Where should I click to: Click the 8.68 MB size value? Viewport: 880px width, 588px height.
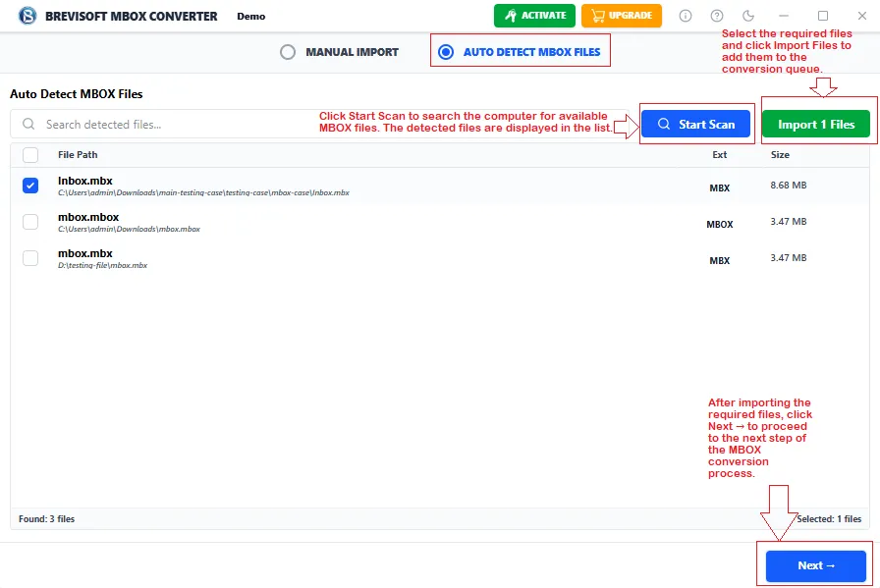pyautogui.click(x=788, y=186)
